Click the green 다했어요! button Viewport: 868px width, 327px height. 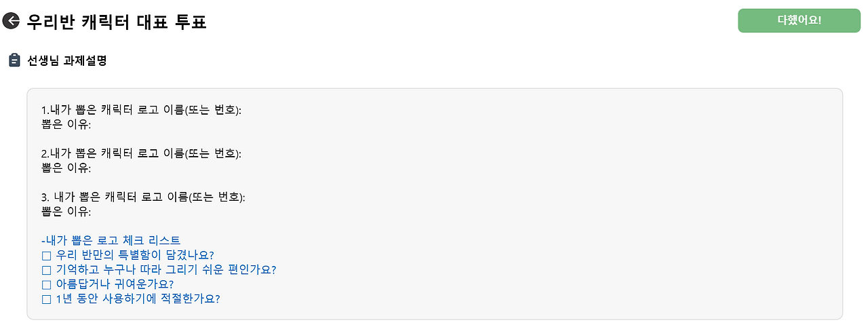799,20
